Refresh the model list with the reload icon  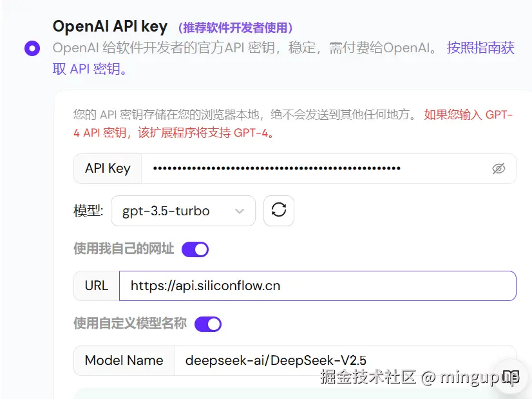click(x=279, y=211)
